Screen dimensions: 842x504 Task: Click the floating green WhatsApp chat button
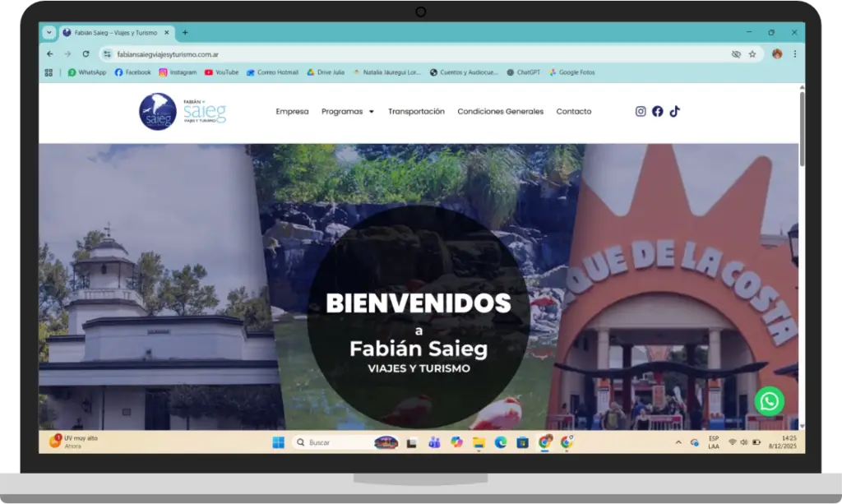(769, 401)
